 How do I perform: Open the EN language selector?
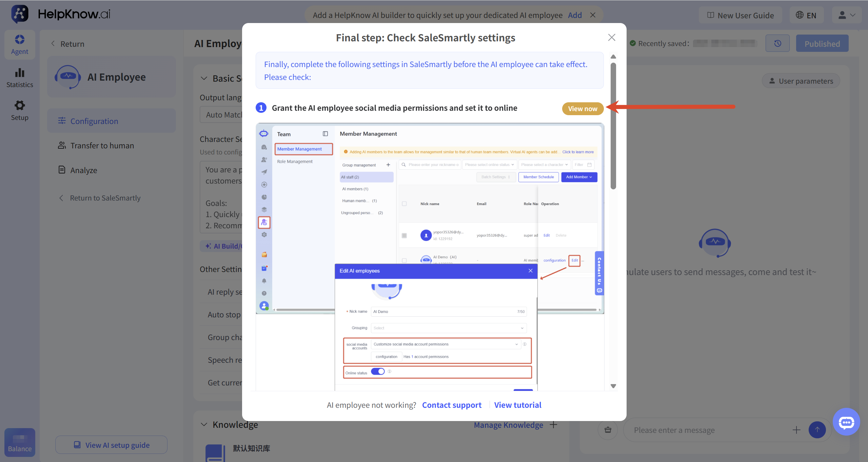[x=806, y=15]
